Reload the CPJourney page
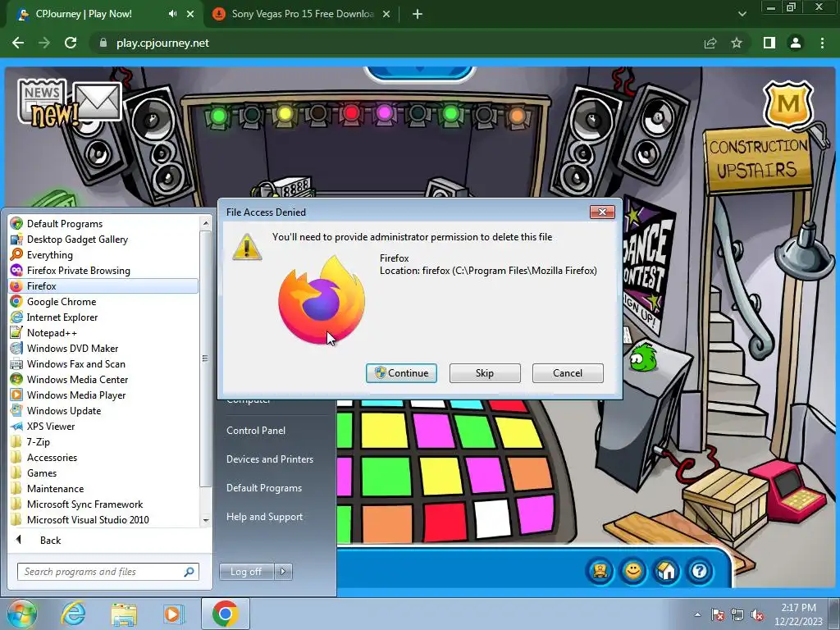 pyautogui.click(x=71, y=43)
